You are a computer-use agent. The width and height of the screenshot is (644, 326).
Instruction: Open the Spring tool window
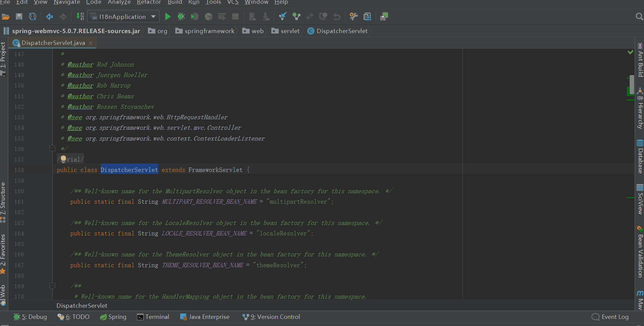point(113,317)
